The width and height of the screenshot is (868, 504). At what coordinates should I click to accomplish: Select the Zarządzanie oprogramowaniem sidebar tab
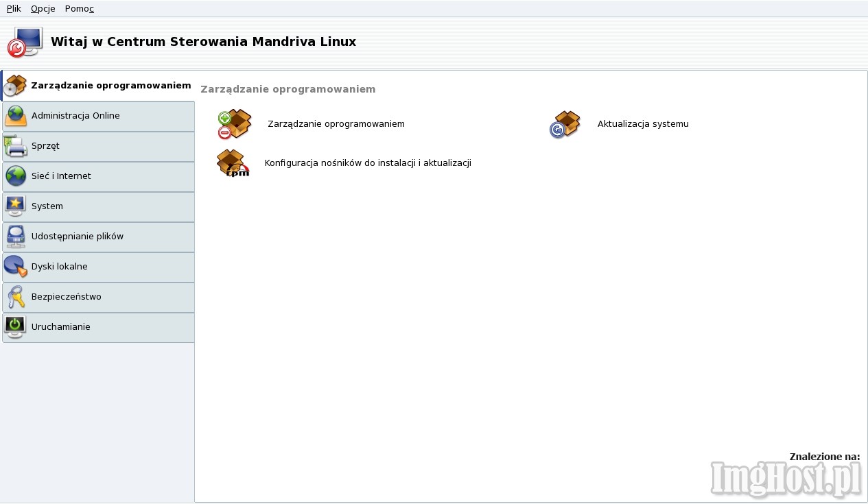(98, 86)
